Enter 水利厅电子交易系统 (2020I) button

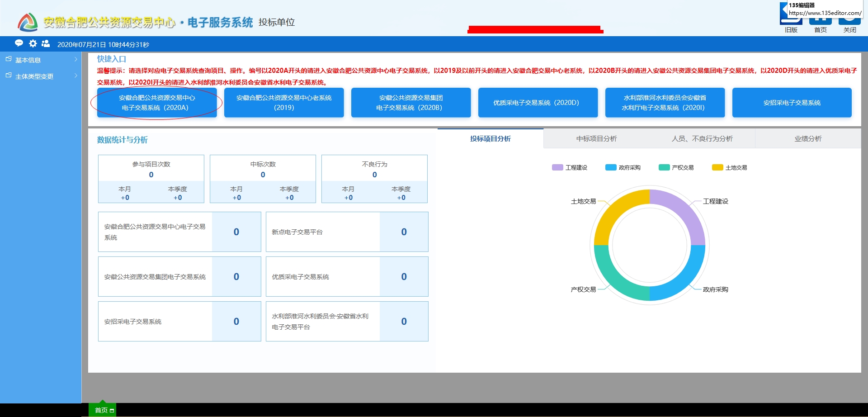[665, 103]
